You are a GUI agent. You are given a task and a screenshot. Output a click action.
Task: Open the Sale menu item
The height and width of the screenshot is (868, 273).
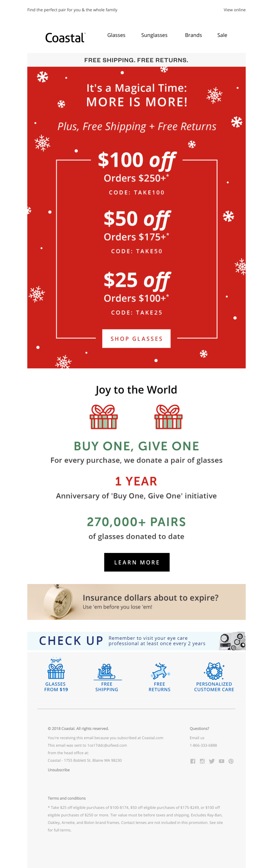click(222, 35)
